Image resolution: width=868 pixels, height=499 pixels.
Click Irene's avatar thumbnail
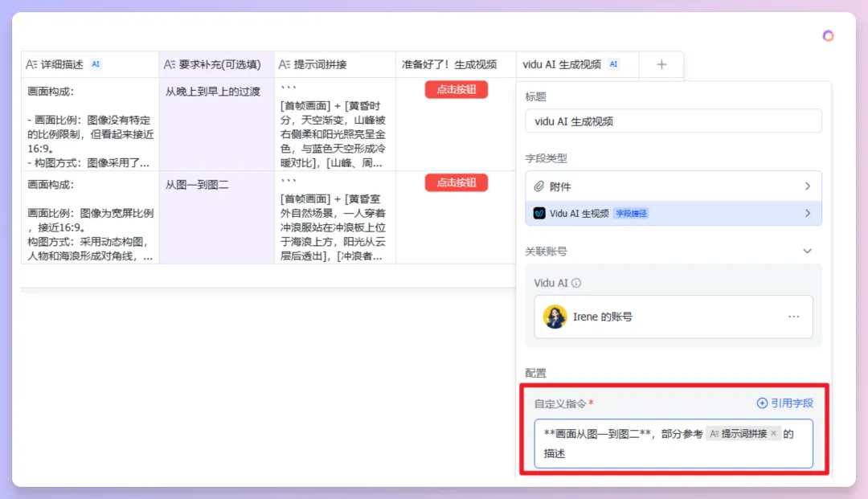pos(555,317)
